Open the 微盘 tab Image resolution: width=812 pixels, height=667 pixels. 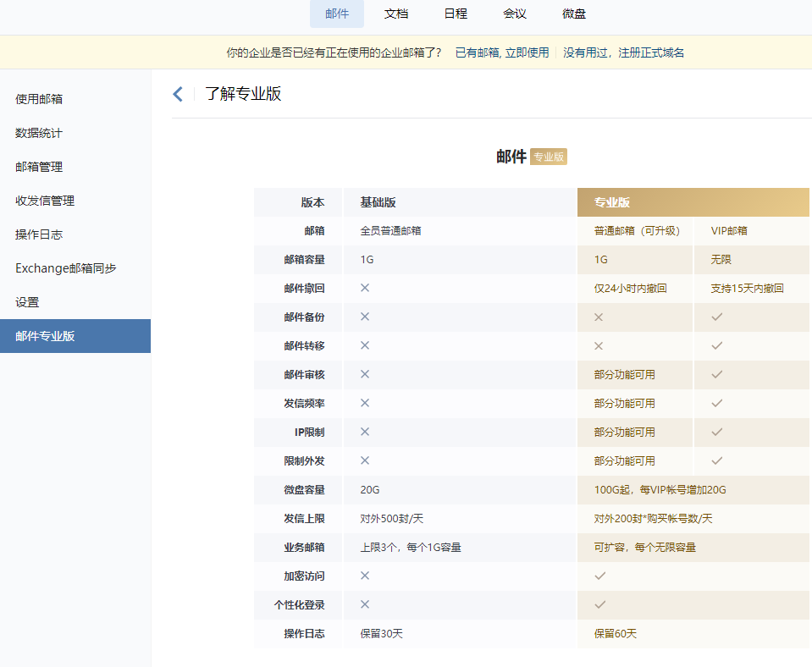574,14
